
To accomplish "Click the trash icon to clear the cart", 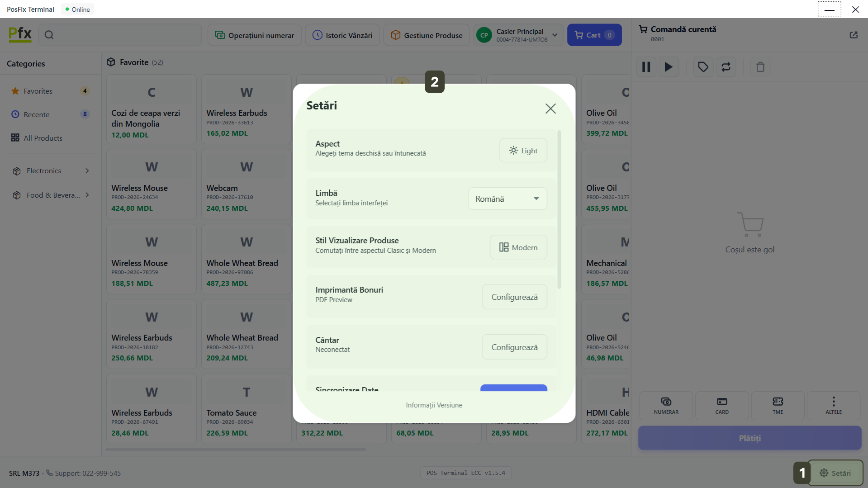I will coord(760,67).
